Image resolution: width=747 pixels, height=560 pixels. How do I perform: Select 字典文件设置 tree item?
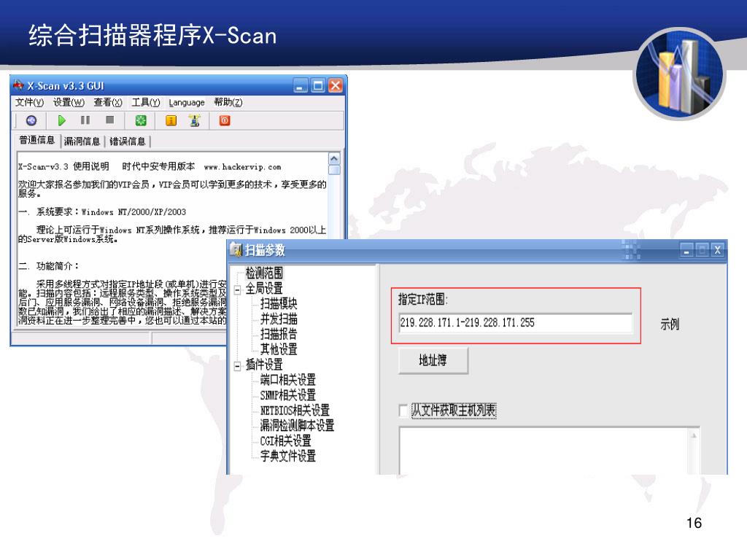pyautogui.click(x=287, y=456)
